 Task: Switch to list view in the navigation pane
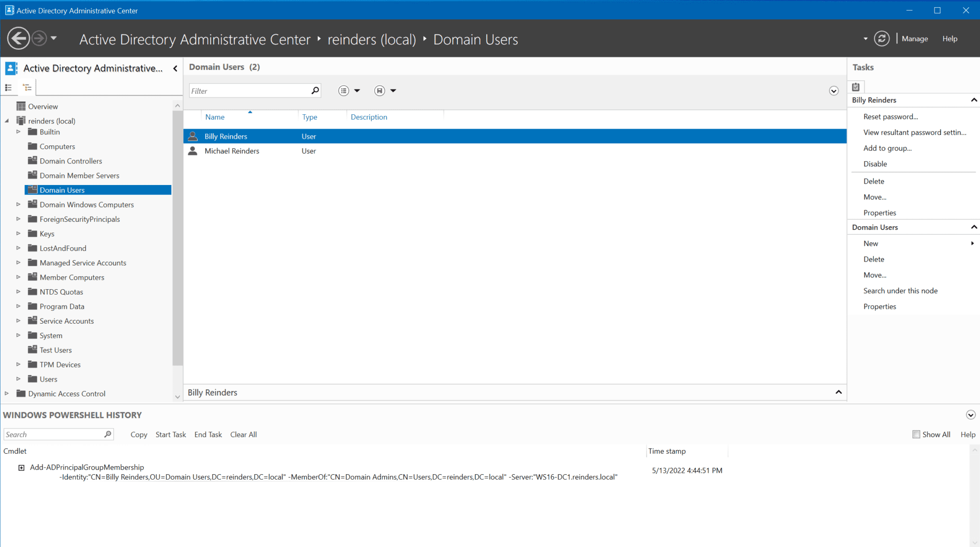tap(8, 87)
